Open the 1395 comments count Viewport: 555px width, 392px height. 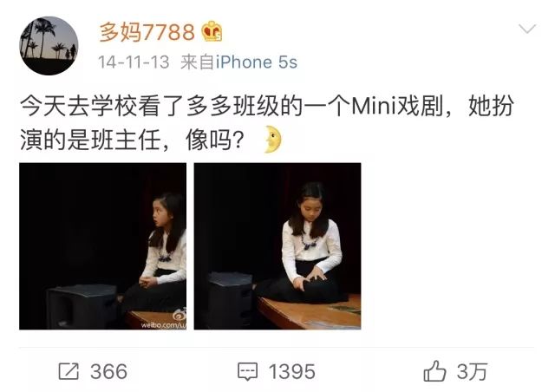[292, 372]
